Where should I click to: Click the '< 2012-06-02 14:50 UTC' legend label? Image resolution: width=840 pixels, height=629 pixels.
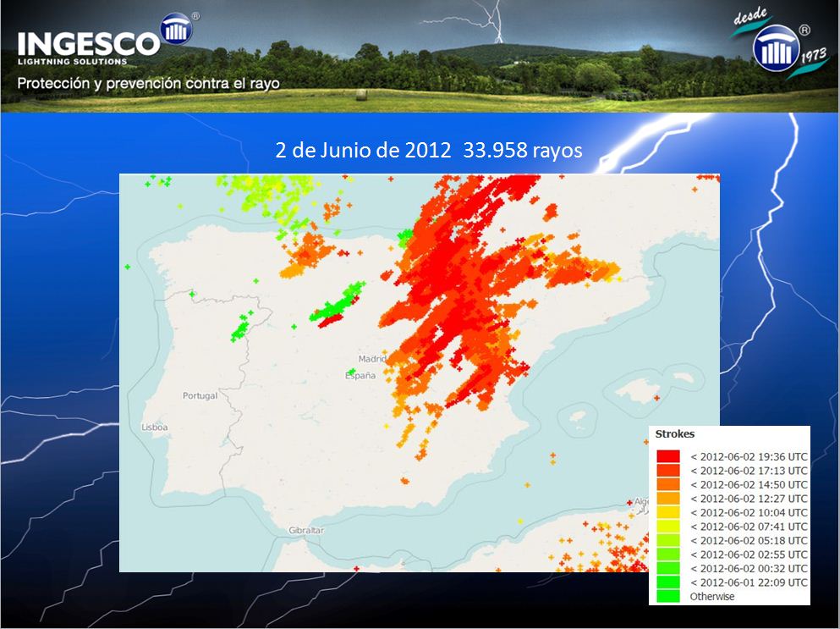[748, 484]
